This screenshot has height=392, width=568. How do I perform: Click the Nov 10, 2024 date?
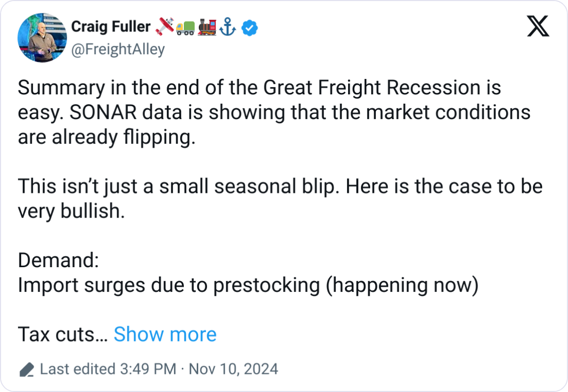(x=233, y=369)
